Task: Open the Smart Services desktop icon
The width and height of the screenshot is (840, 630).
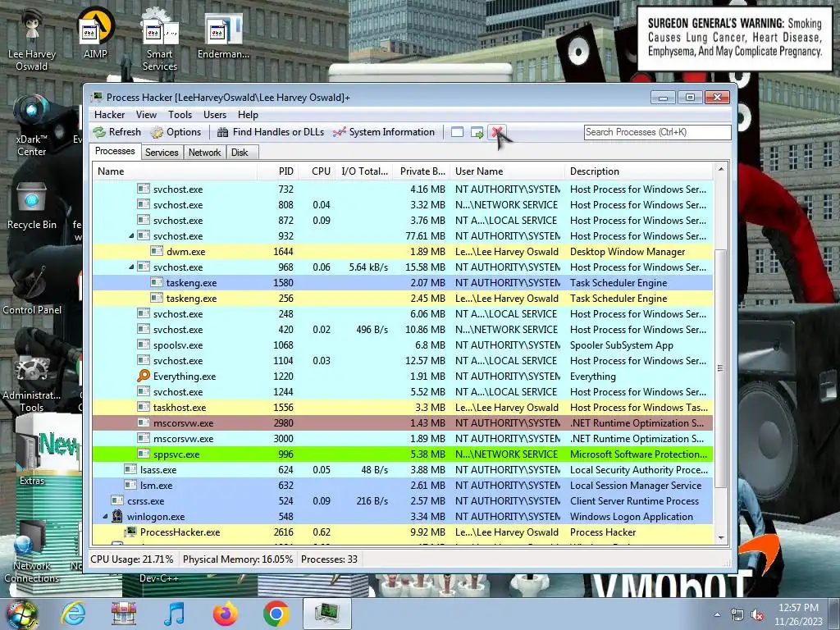Action: [x=160, y=39]
